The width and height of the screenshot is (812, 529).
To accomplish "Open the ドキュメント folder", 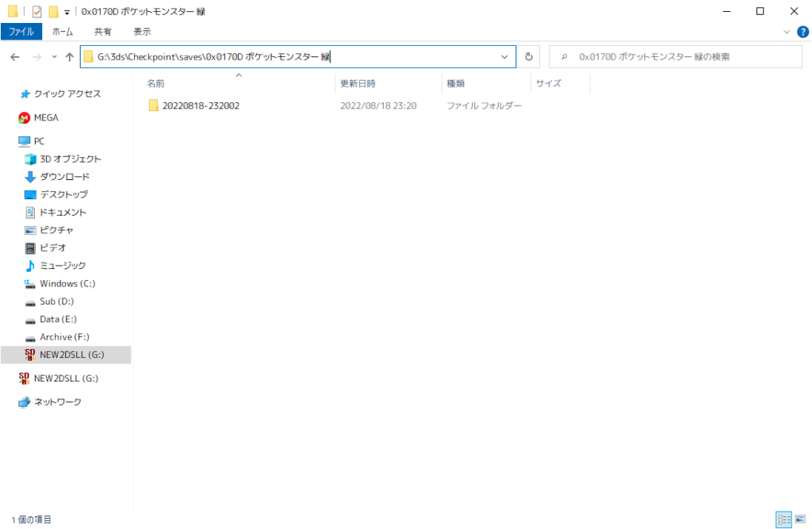I will coord(63,213).
